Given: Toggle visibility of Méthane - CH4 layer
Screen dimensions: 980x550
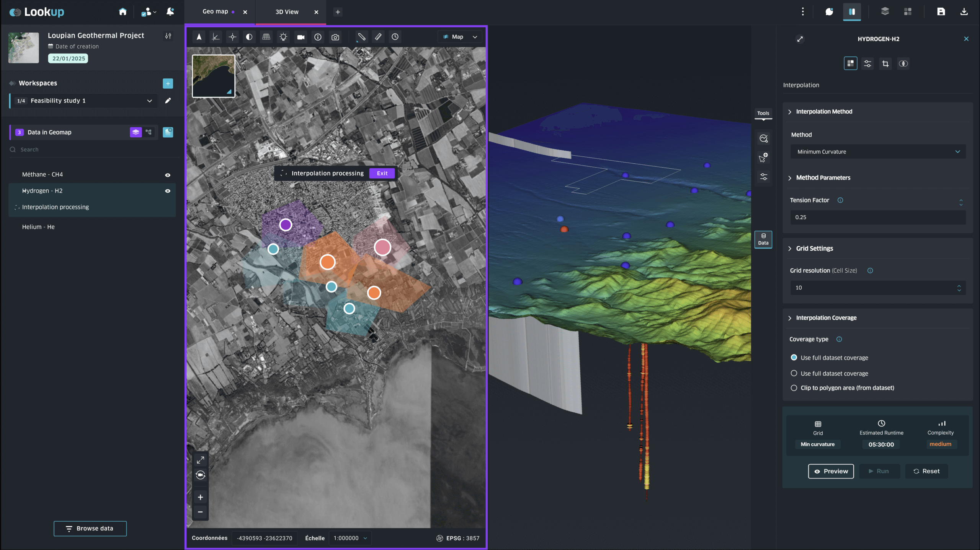Looking at the screenshot, I should tap(168, 175).
